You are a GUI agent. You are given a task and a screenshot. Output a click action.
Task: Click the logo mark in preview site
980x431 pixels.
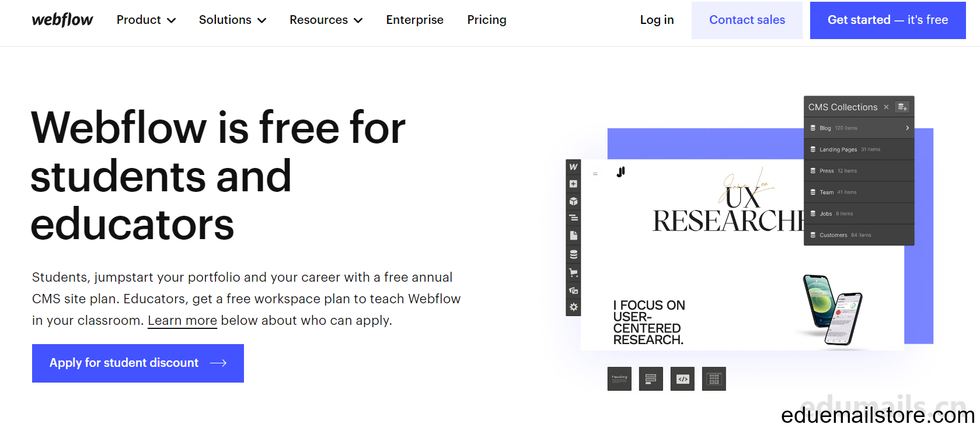(620, 171)
